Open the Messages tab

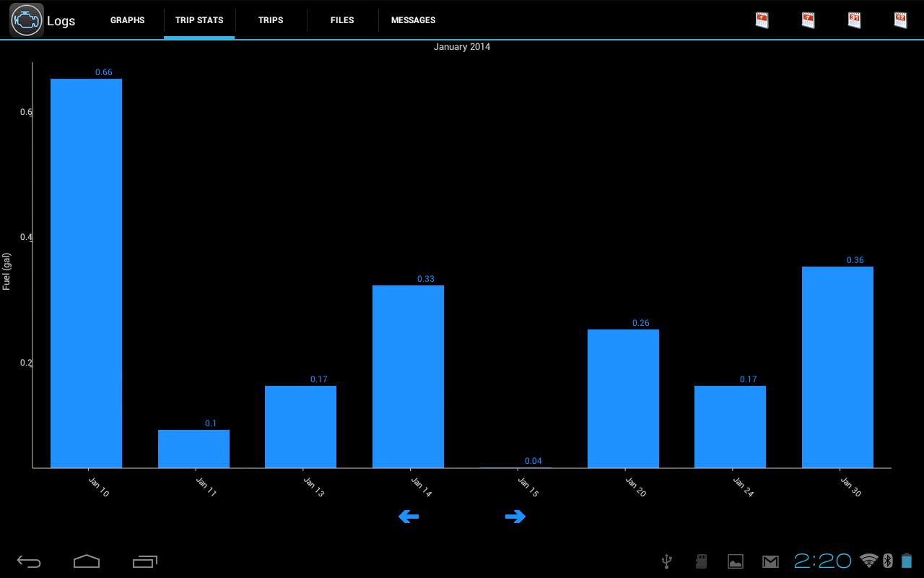coord(413,20)
